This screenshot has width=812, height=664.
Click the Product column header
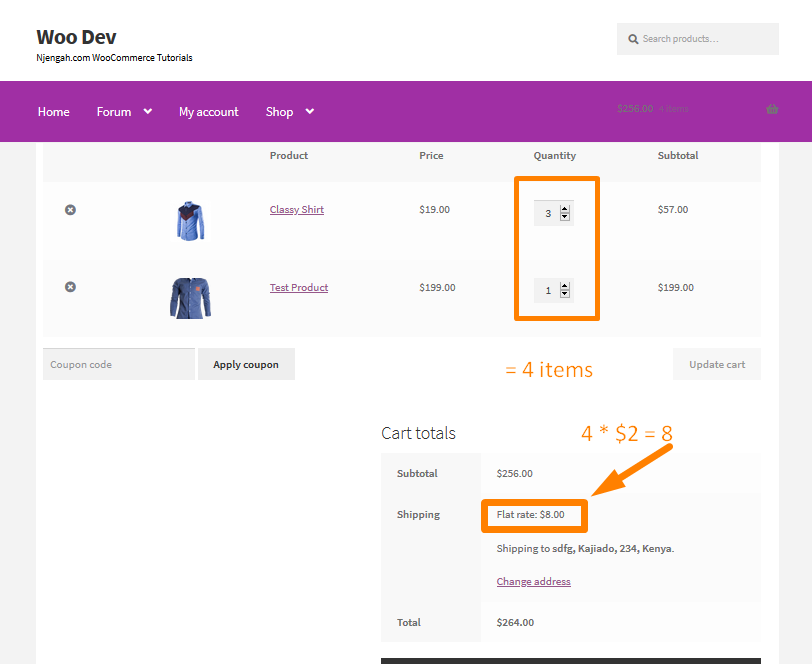point(288,155)
